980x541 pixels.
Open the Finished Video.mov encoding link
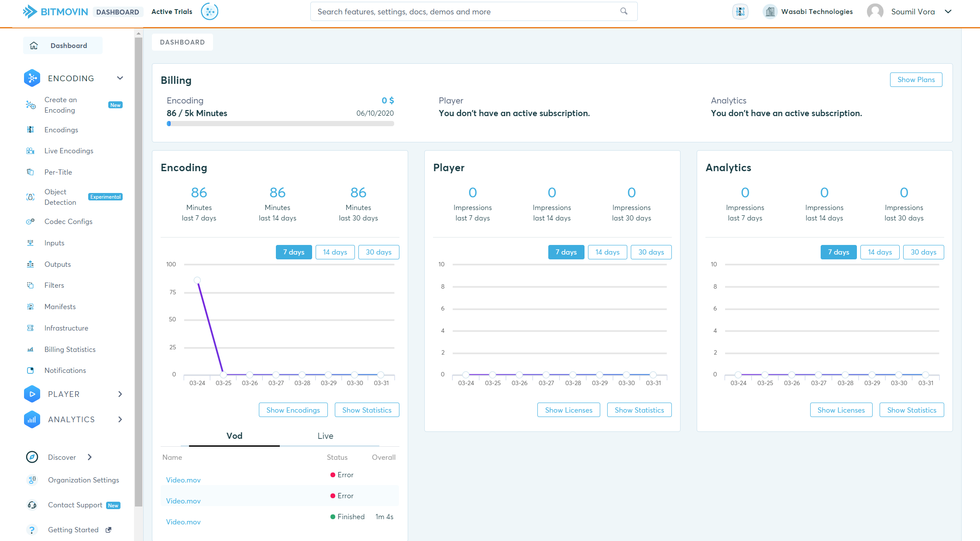pyautogui.click(x=183, y=522)
